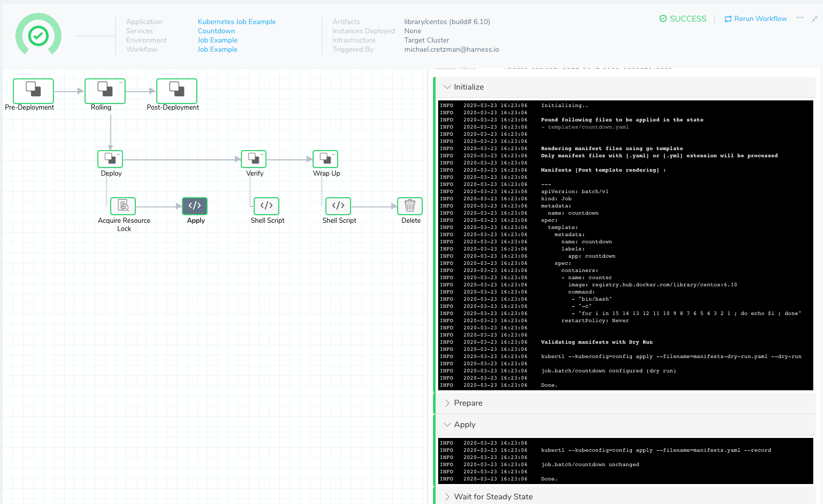Click the collapse panel arrows icon
823x504 pixels.
tap(814, 19)
